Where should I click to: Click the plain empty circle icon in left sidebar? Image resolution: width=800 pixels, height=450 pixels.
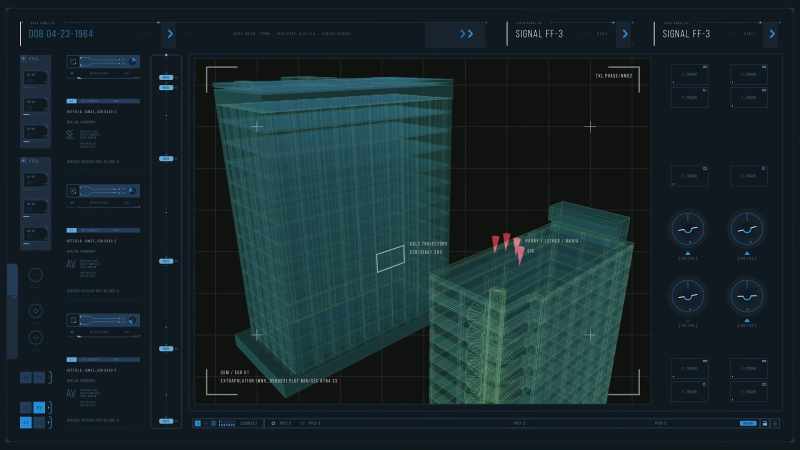pos(35,275)
